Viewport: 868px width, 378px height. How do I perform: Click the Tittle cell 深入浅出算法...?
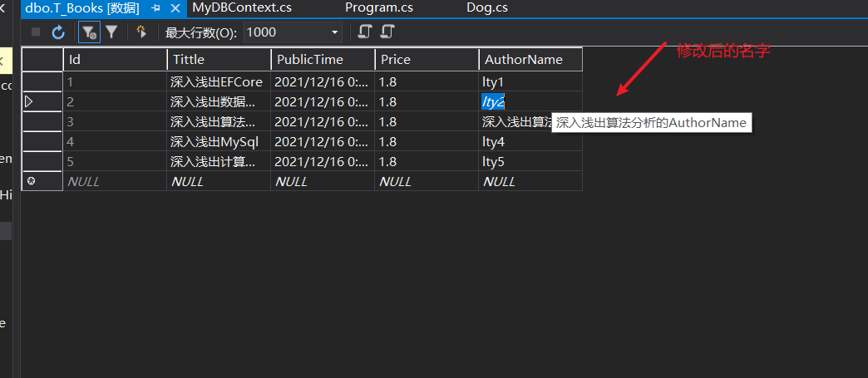(x=219, y=122)
